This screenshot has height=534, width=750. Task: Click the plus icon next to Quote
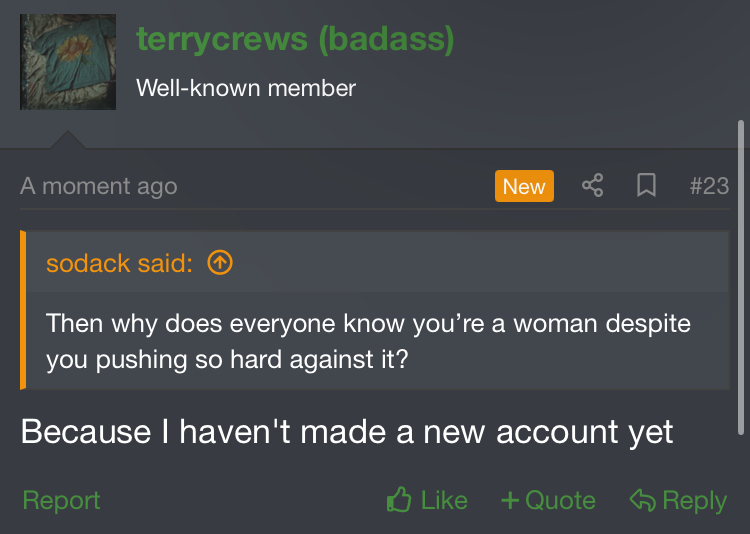(x=510, y=501)
